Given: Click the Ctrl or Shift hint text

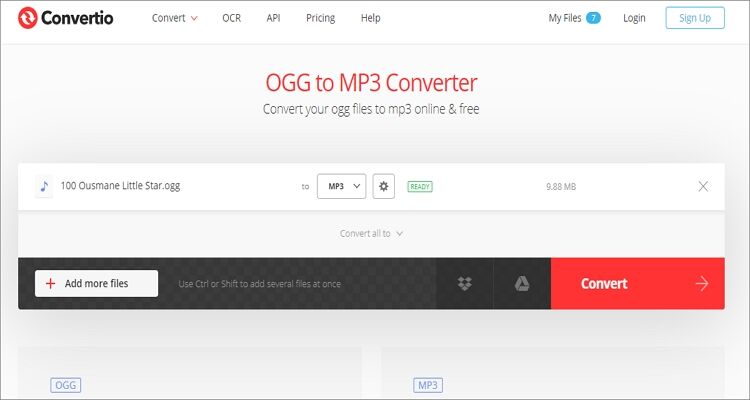Looking at the screenshot, I should pyautogui.click(x=259, y=284).
